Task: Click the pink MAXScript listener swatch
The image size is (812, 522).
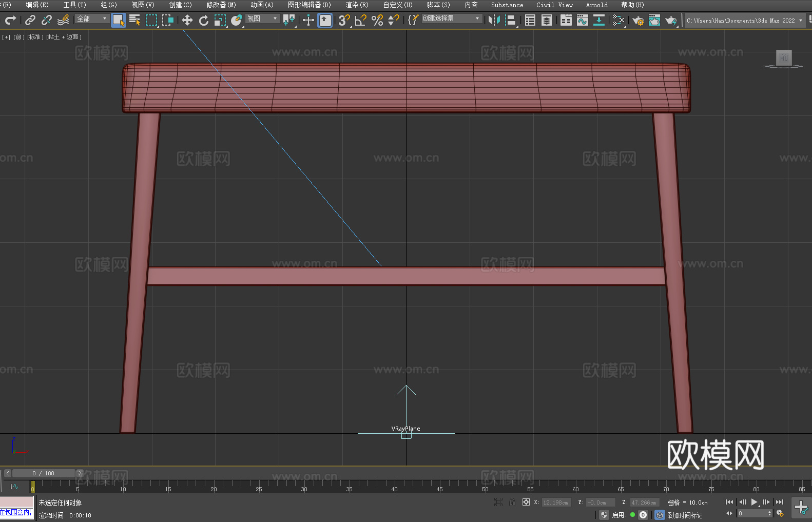Action: tap(17, 502)
